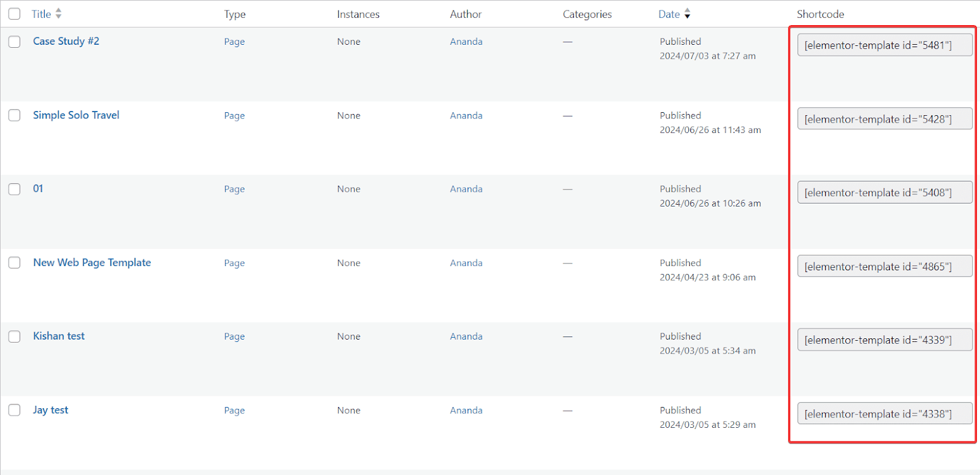Screen dimensions: 980x475
Task: Open the template titled 01
Action: coord(38,189)
